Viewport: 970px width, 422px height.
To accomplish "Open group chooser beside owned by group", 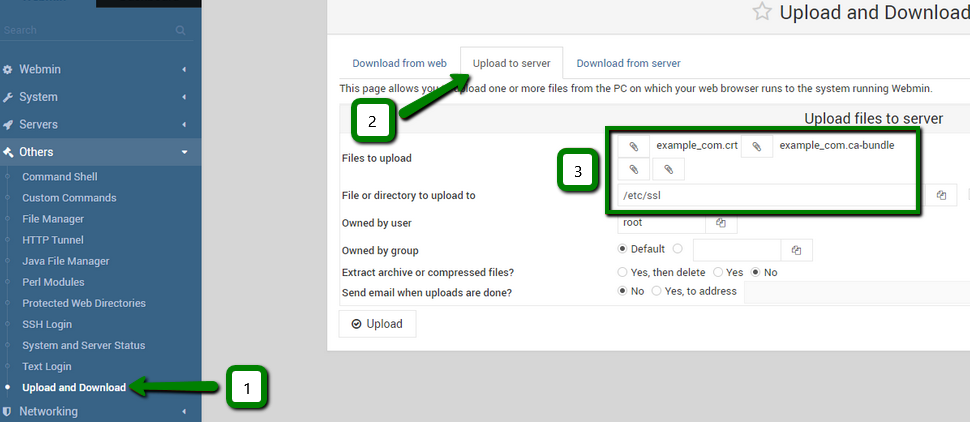I will [x=797, y=250].
